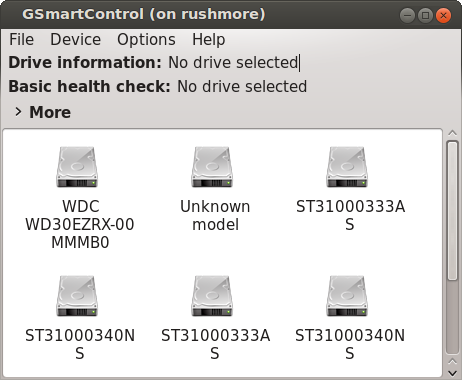This screenshot has height=380, width=462.
Task: Select the Unknown model drive icon
Action: (x=212, y=167)
